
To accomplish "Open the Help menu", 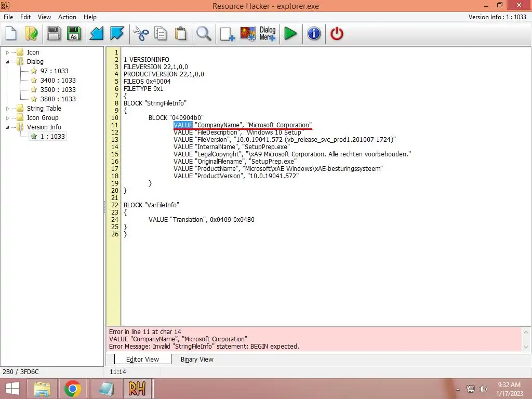I will (90, 17).
